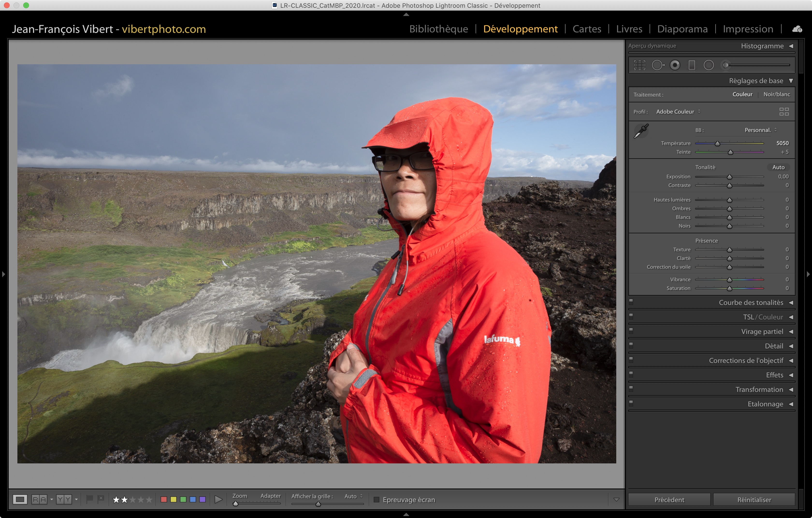Pick the white balance eyedropper
The image size is (812, 518).
tap(641, 131)
